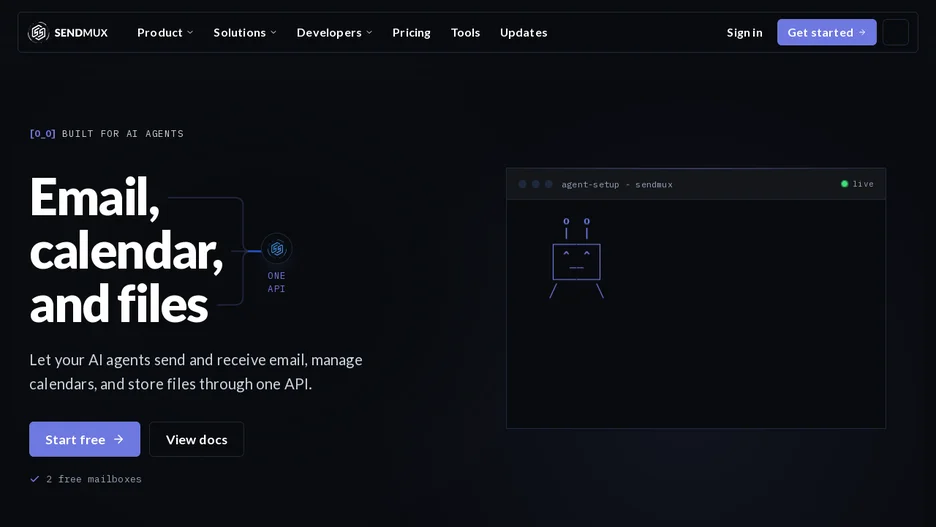Click the "BUILT FOR AI AGENTS" tagline

pos(122,134)
